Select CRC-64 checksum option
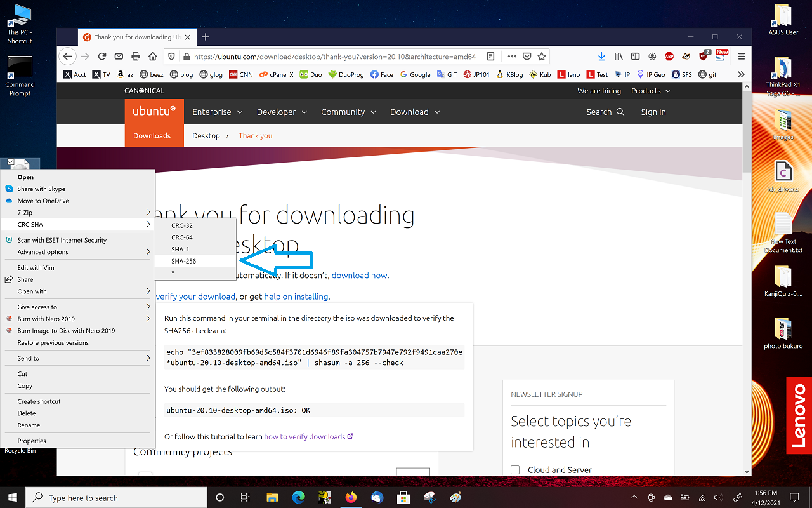Image resolution: width=812 pixels, height=508 pixels. (195, 237)
